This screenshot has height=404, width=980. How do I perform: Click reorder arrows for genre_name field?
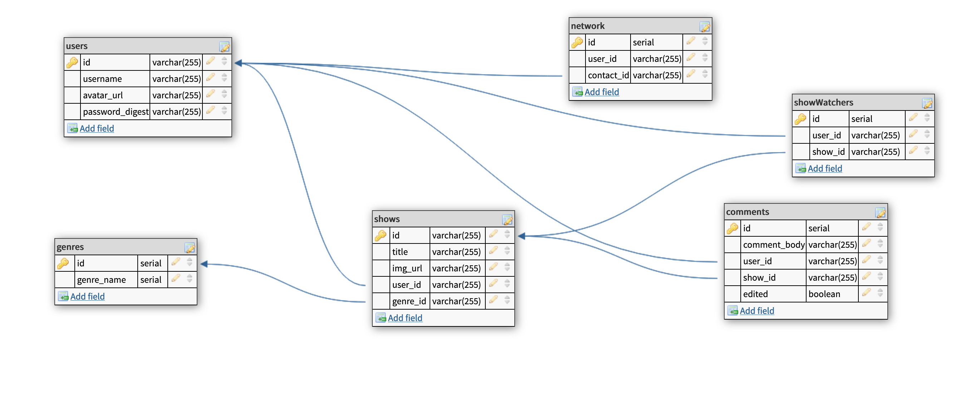(190, 279)
